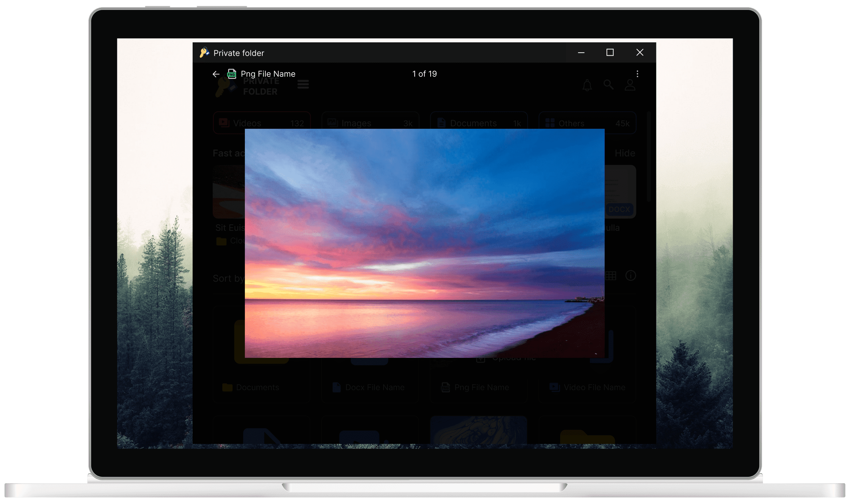Click the green PNG file type icon

[x=232, y=74]
